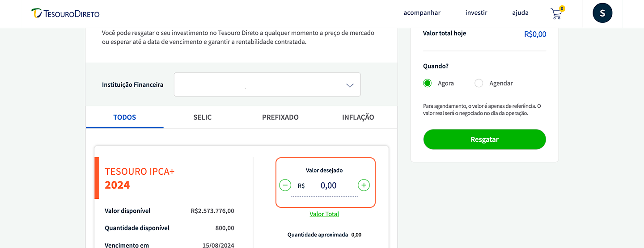This screenshot has width=644, height=248.
Task: Click the green Resgatar button
Action: 484,139
